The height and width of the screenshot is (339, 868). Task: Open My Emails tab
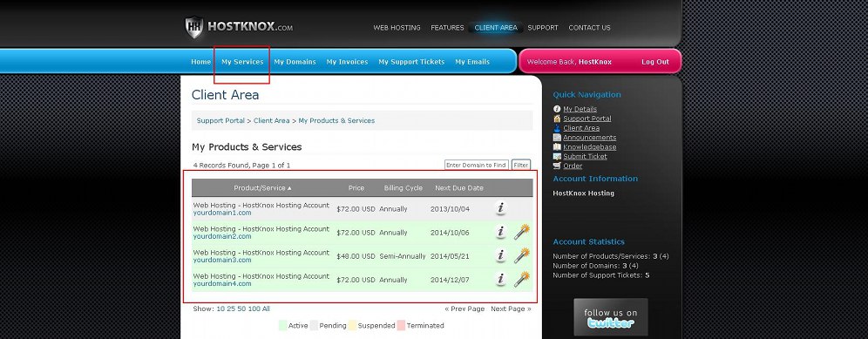[x=472, y=62]
